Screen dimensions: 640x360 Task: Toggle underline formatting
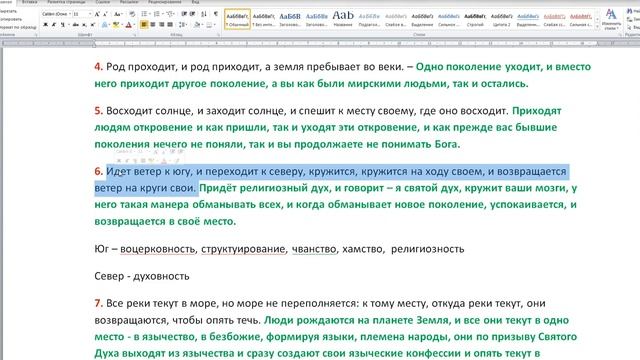pos(62,25)
